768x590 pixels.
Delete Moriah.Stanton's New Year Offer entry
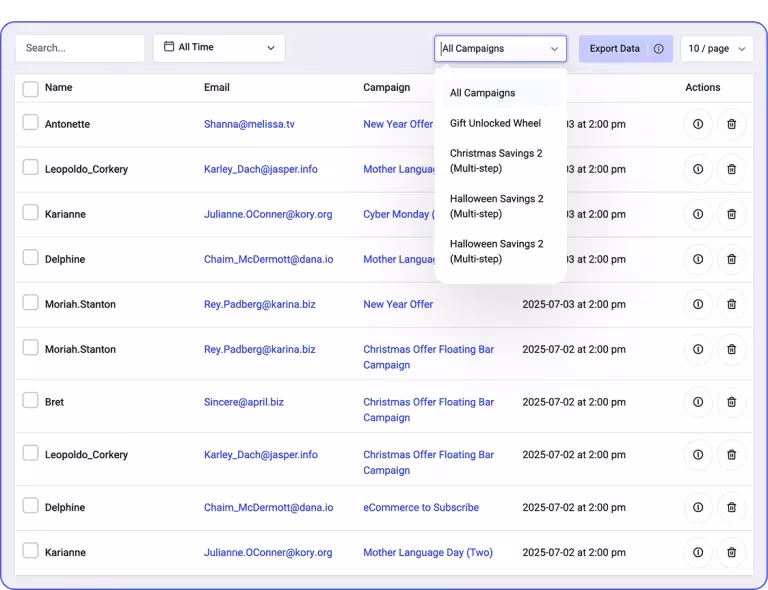pyautogui.click(x=731, y=305)
